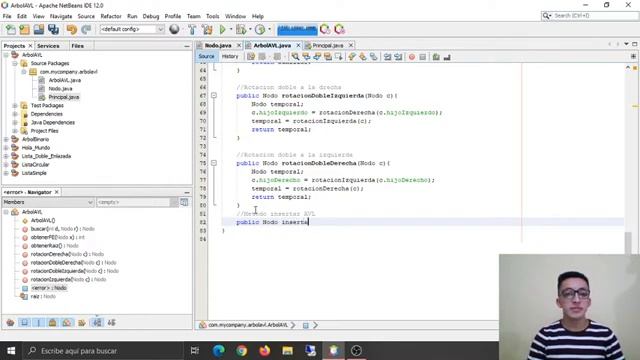Viewport: 640px width, 360px height.
Task: Click the Comment lines editor icon
Action: pos(436,57)
